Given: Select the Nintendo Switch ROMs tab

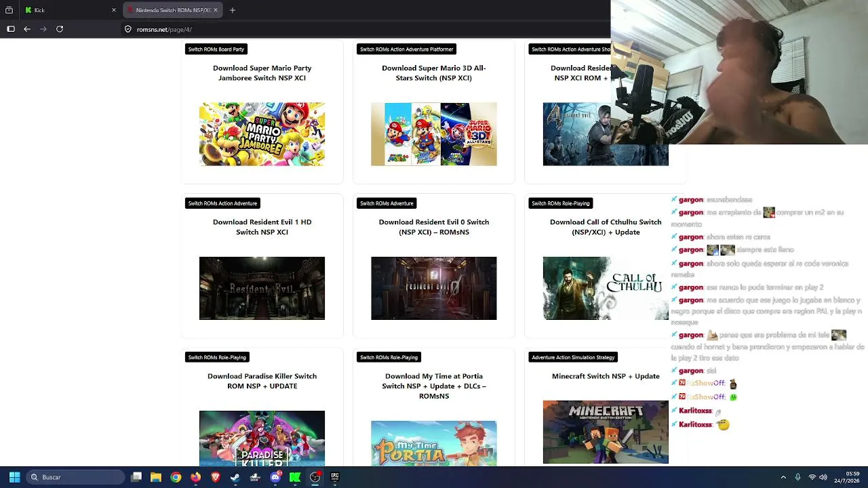Looking at the screenshot, I should pos(174,10).
